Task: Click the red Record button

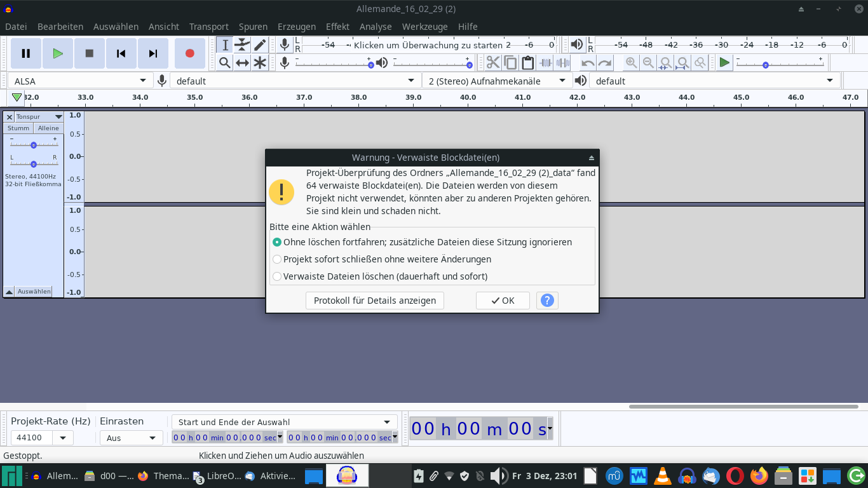Action: (190, 53)
